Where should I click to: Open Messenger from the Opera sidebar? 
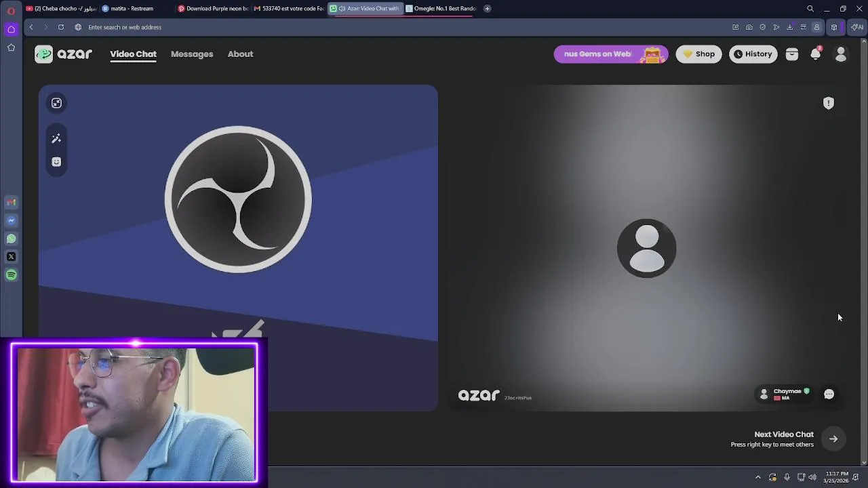tap(11, 220)
